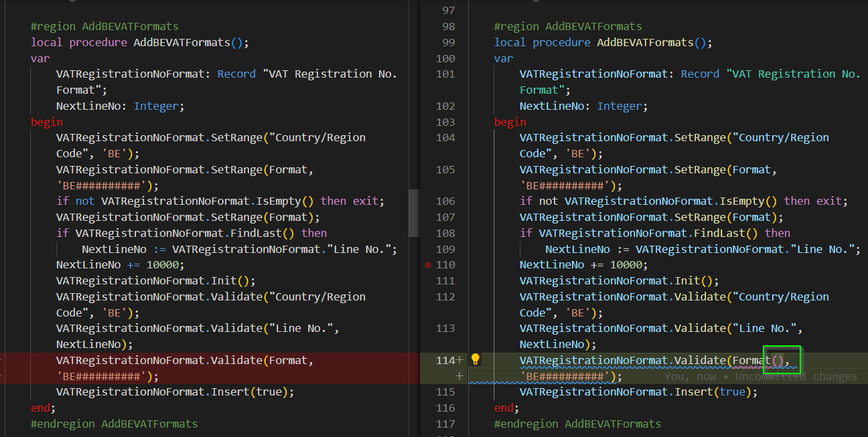Click the 'begin' keyword on line 103
The height and width of the screenshot is (437, 868).
point(510,122)
